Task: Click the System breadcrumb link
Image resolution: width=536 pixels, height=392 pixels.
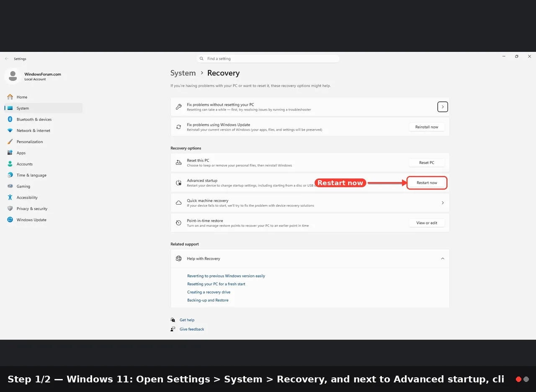Action: click(183, 73)
